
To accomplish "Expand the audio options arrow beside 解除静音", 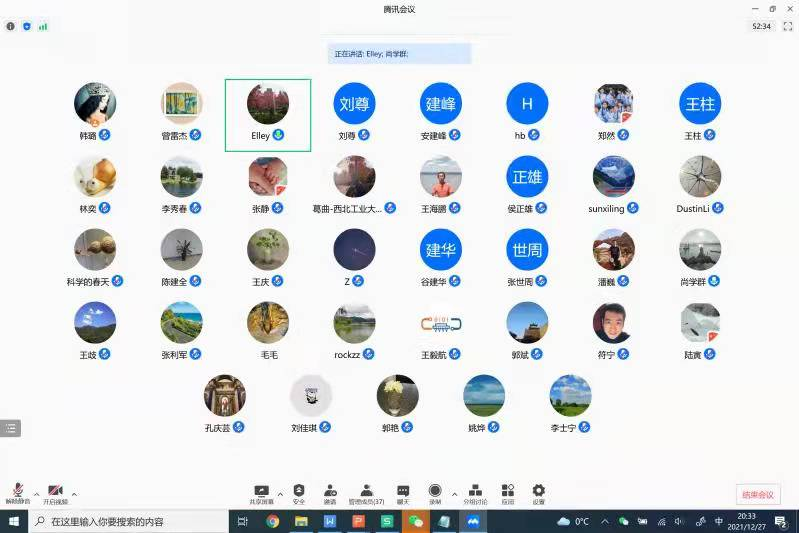I will (x=37, y=494).
